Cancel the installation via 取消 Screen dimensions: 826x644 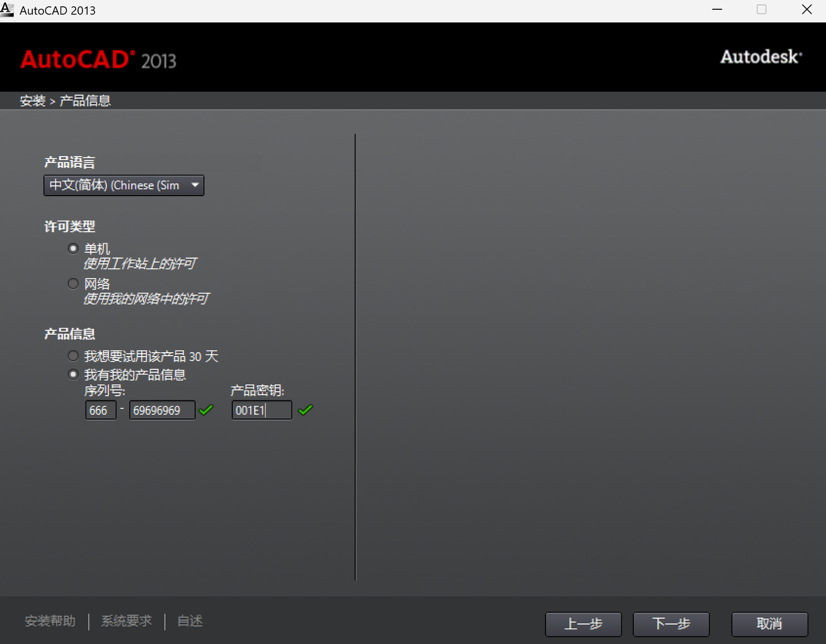click(x=769, y=625)
